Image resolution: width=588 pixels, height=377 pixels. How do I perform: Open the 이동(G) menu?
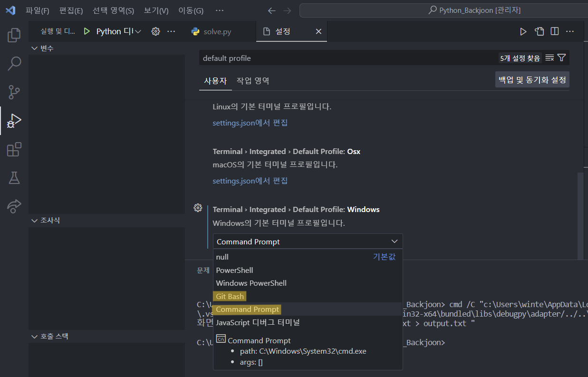[191, 10]
